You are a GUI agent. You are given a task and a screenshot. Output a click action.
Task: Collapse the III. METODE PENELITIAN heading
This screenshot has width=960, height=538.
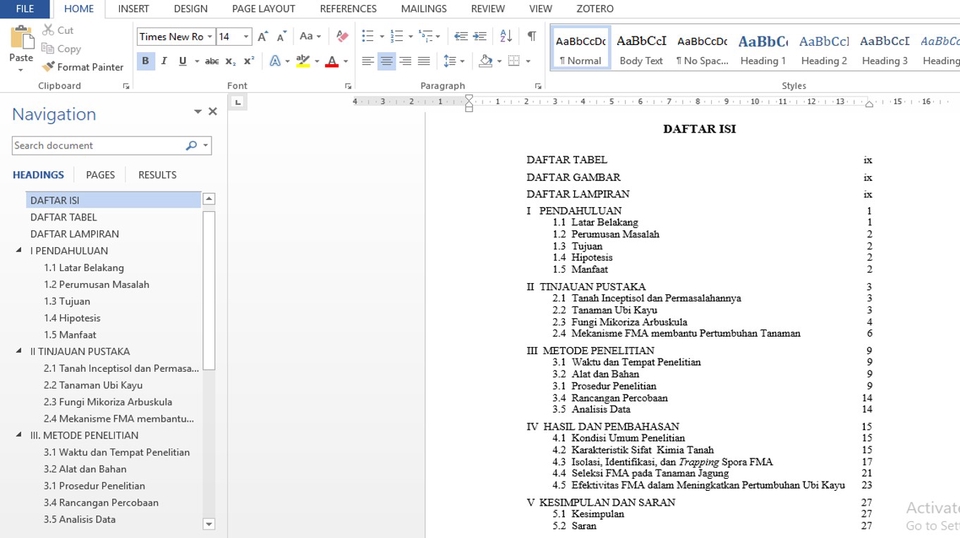click(19, 435)
